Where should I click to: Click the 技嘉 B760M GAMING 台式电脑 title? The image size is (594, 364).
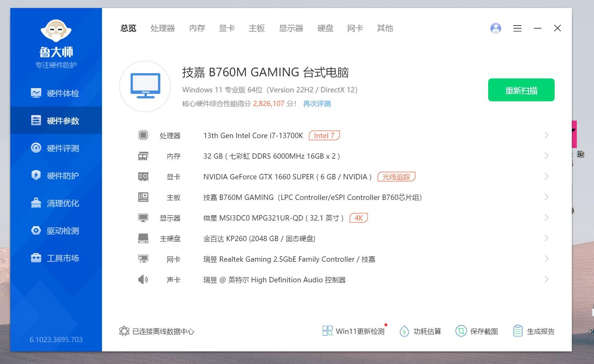(265, 72)
